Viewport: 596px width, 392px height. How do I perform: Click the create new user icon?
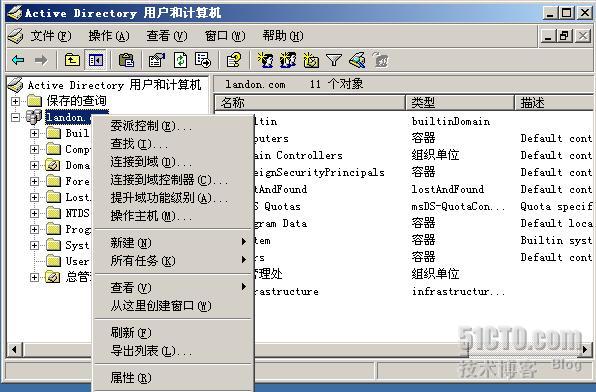[265, 60]
